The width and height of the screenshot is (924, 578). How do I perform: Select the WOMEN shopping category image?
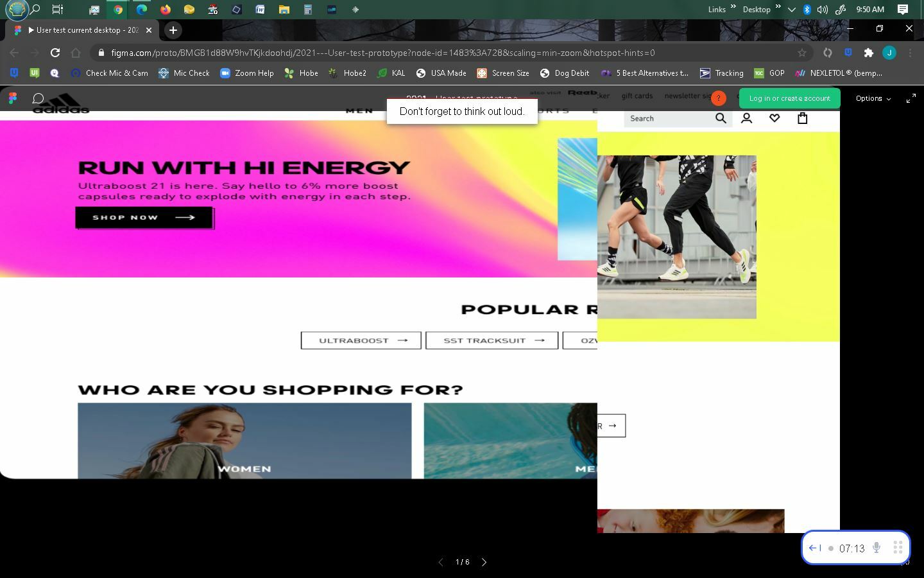(244, 441)
